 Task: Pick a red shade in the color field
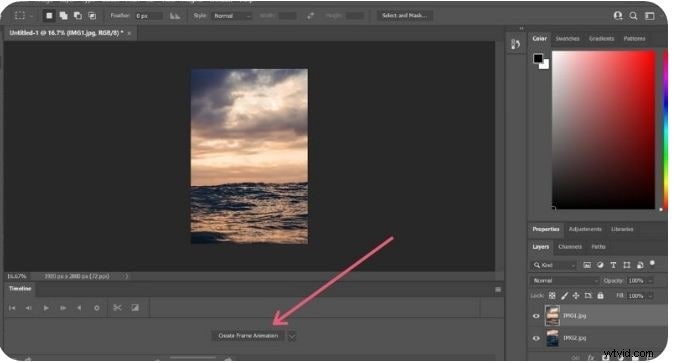pos(604,130)
